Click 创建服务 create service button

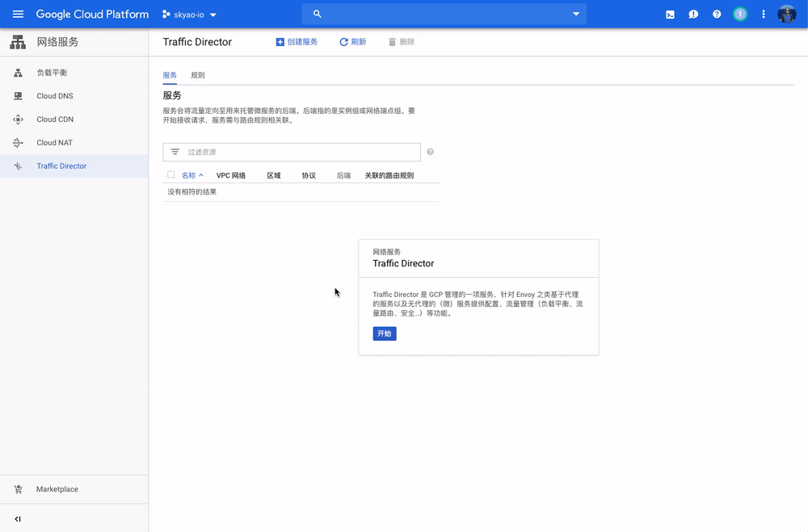[x=297, y=42]
